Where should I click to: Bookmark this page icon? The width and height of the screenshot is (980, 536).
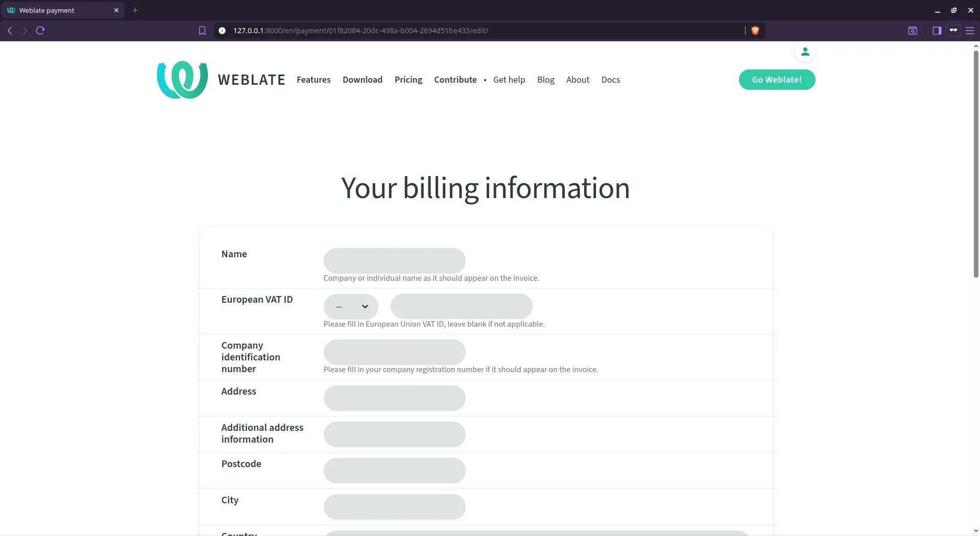click(202, 31)
